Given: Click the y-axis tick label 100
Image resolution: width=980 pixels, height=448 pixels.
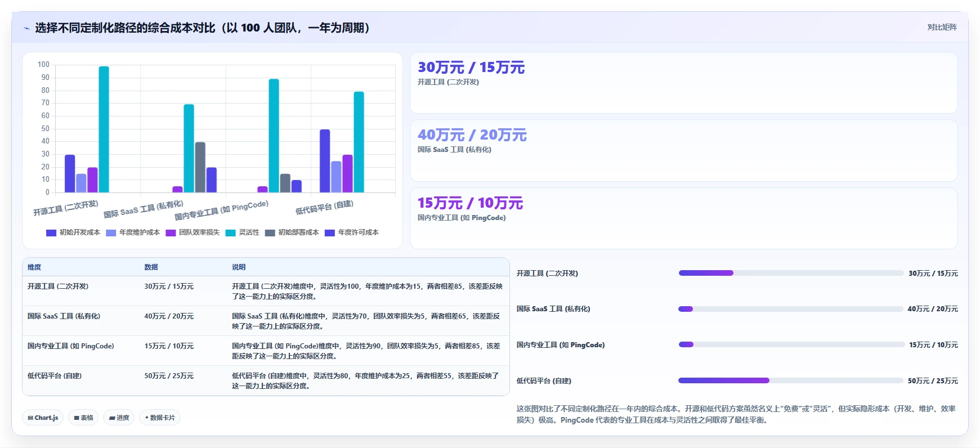Looking at the screenshot, I should [x=43, y=65].
